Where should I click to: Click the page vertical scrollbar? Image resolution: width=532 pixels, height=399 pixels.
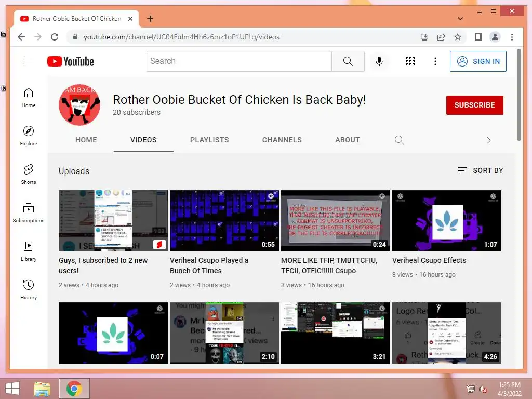pos(519,95)
